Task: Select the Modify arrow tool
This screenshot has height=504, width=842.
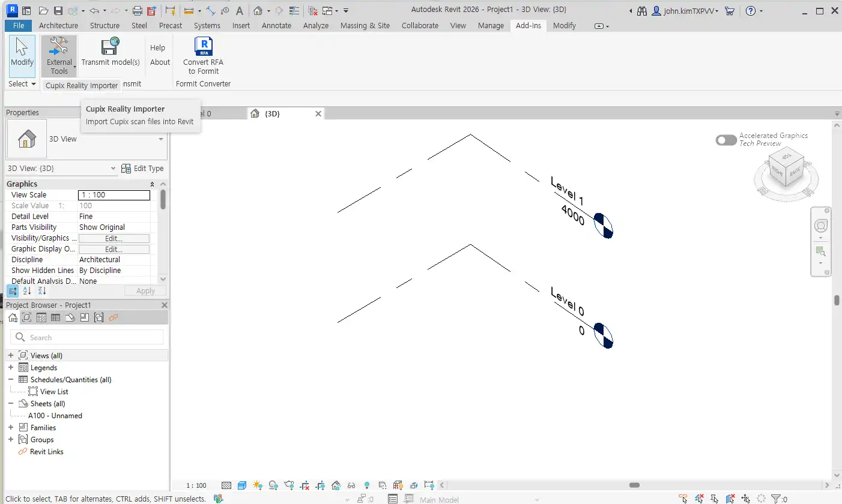Action: click(22, 52)
